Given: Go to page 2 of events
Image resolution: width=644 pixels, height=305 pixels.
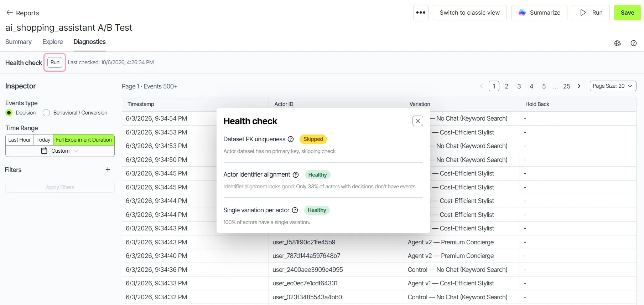Looking at the screenshot, I should click(x=507, y=86).
